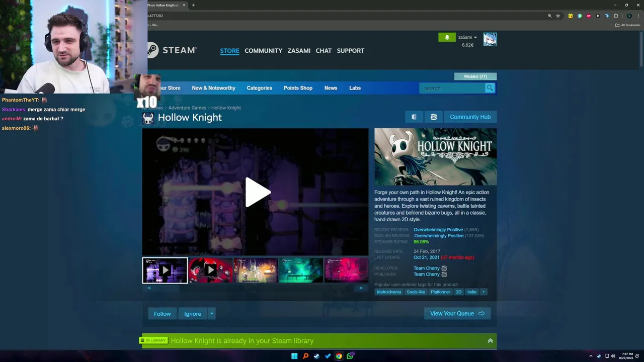Open the Windows Start button
The image size is (644, 362).
click(294, 356)
